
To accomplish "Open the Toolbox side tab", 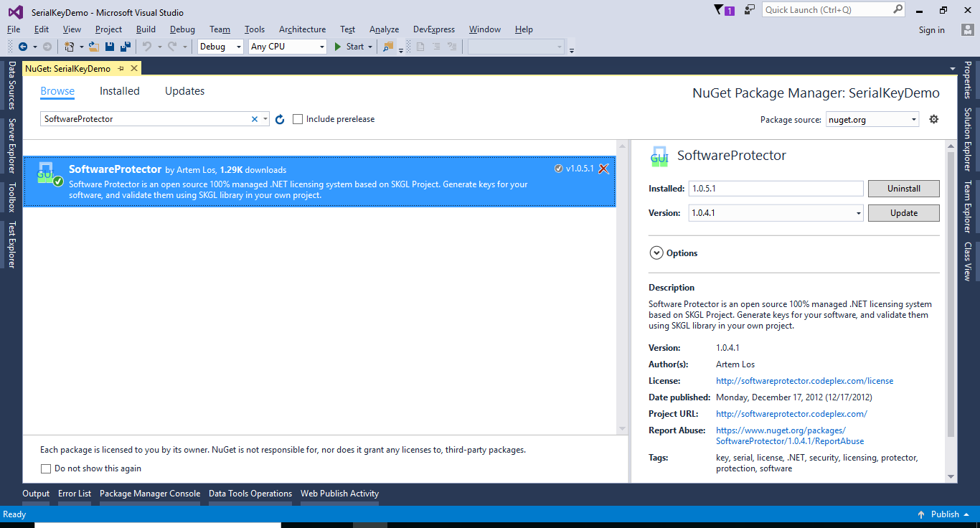I will (11, 197).
